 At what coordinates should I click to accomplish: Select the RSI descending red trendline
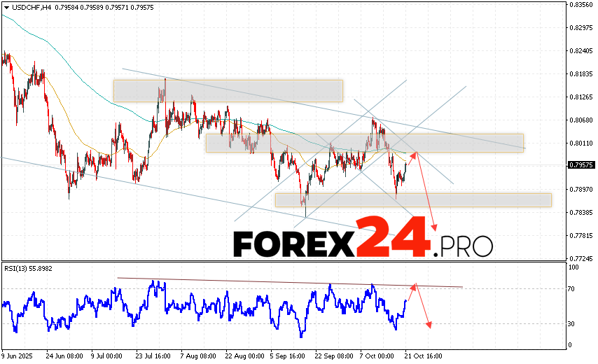280,282
